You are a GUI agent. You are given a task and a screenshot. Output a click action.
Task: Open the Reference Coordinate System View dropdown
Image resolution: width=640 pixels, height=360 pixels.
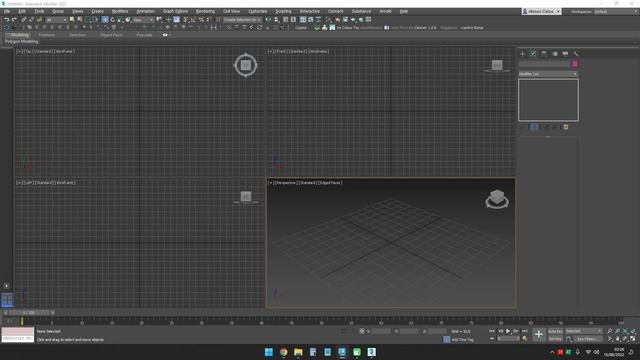point(143,19)
